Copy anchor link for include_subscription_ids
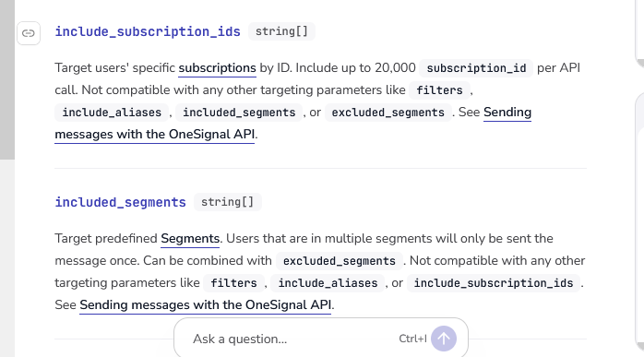 pyautogui.click(x=29, y=33)
